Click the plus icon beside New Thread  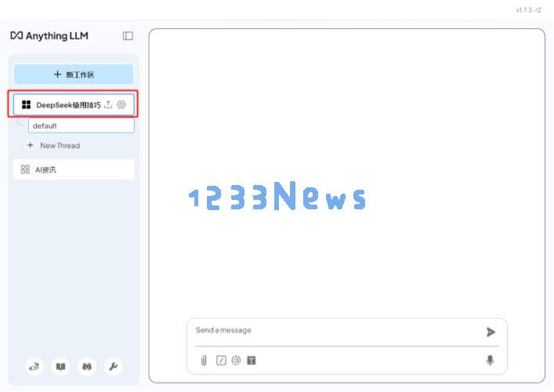31,145
